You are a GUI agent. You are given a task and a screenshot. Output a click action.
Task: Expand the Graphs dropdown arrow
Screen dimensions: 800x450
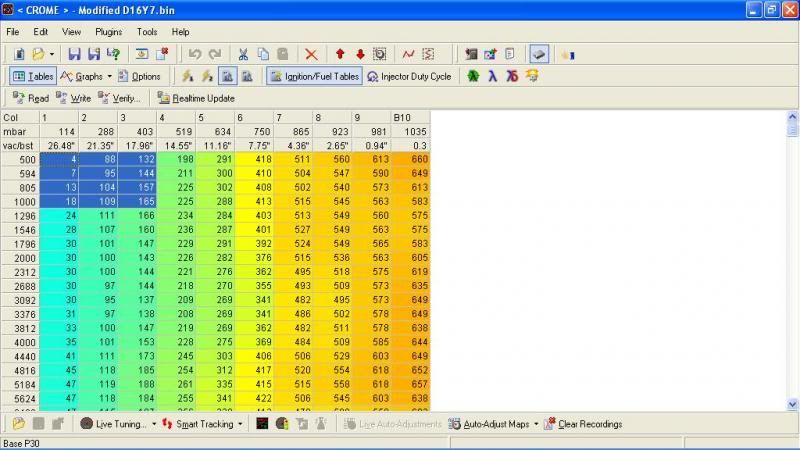108,76
